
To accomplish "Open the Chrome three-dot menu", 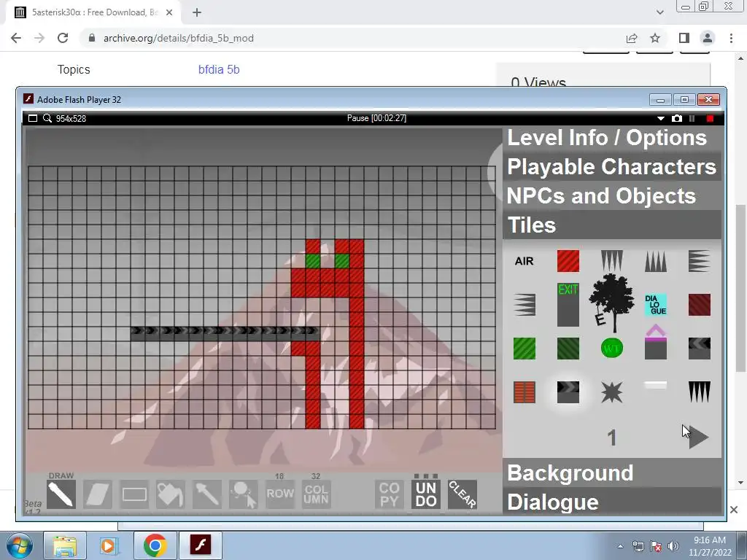I will (731, 38).
